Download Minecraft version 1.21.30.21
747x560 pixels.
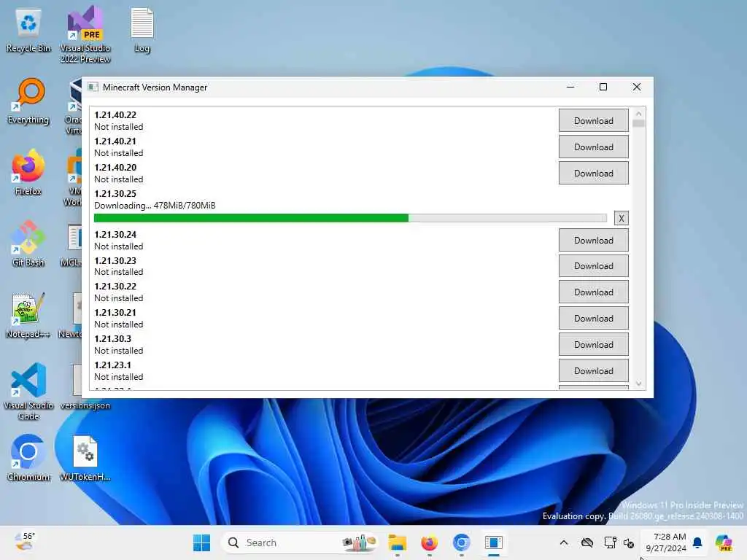click(x=593, y=319)
